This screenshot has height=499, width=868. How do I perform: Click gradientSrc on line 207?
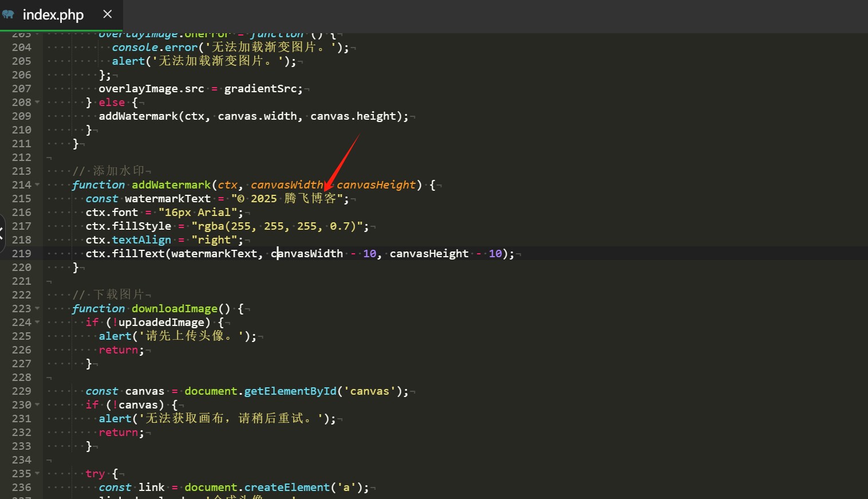tap(261, 89)
